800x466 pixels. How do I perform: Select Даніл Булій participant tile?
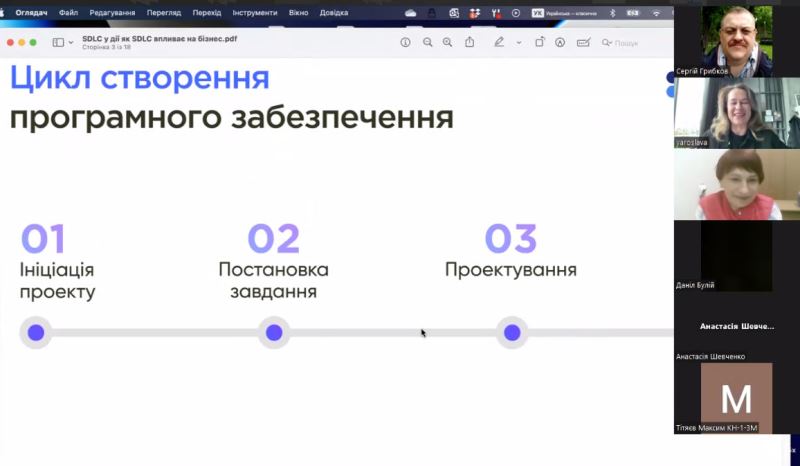coord(737,256)
